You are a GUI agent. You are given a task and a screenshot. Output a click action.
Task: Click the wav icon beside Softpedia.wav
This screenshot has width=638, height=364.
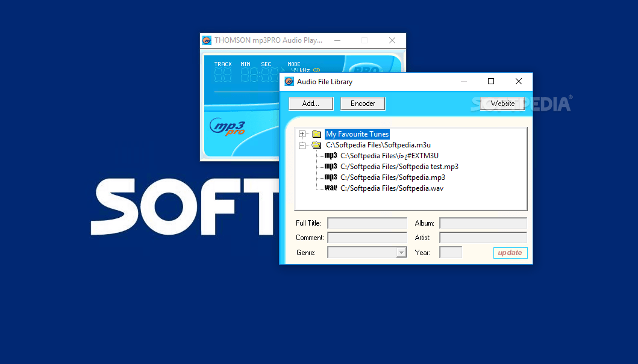pos(330,188)
